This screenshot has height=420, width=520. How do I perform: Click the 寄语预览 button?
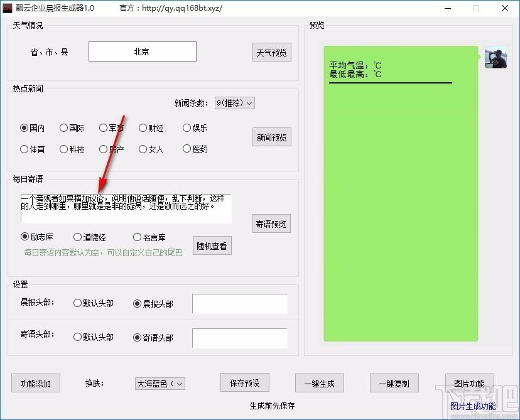[271, 223]
